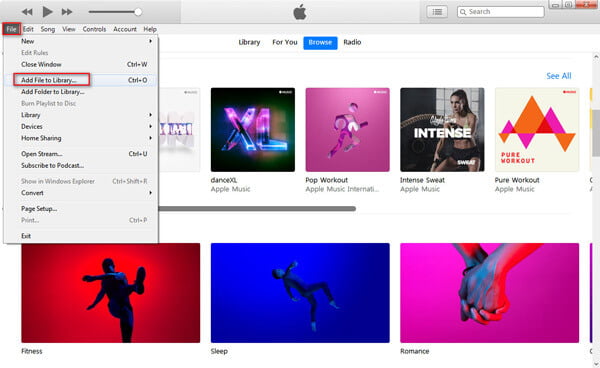Open the File menu
600x368 pixels.
tap(11, 29)
